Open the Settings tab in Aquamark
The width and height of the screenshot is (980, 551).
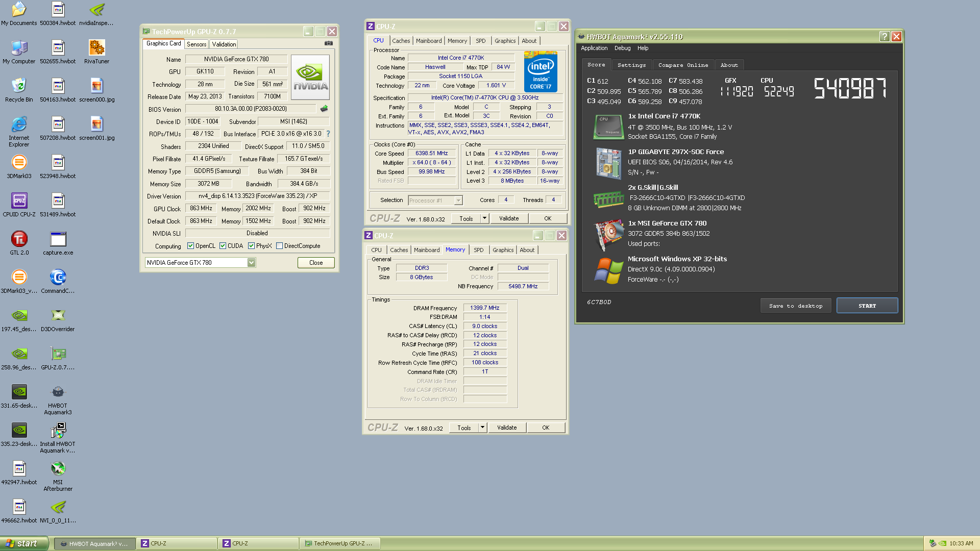point(631,65)
